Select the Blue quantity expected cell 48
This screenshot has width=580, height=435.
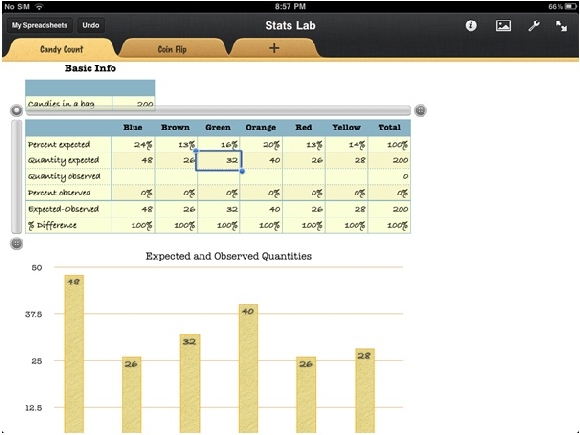(133, 160)
